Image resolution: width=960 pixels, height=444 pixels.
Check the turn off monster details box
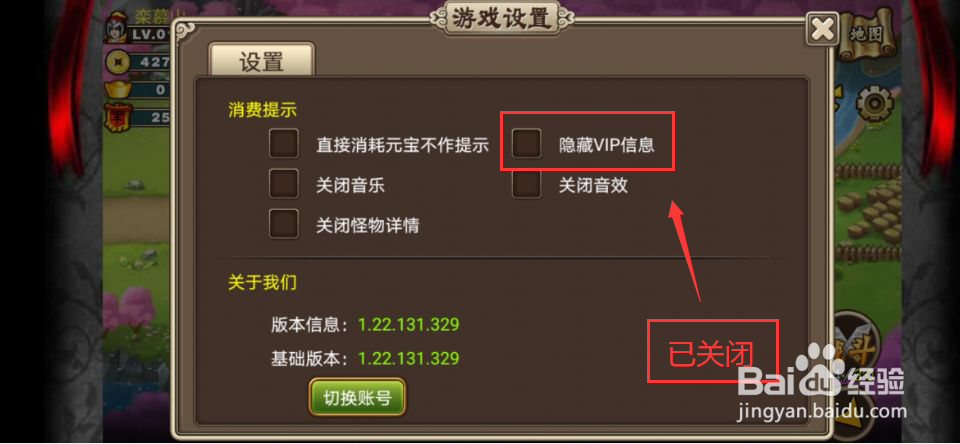[x=284, y=224]
